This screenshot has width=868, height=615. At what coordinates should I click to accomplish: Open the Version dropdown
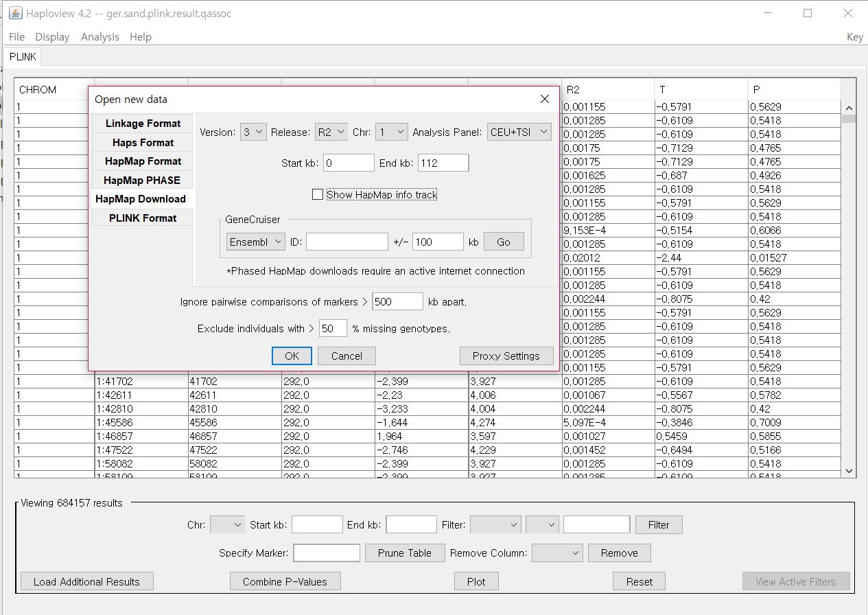point(253,132)
